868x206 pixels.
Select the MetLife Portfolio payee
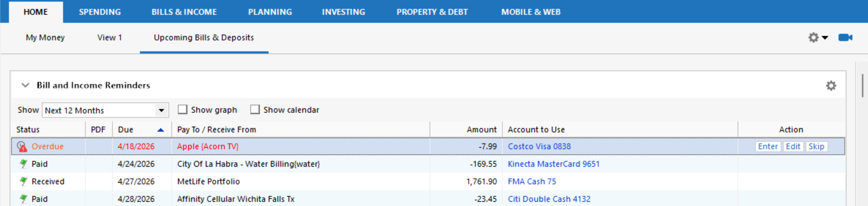[x=208, y=181]
